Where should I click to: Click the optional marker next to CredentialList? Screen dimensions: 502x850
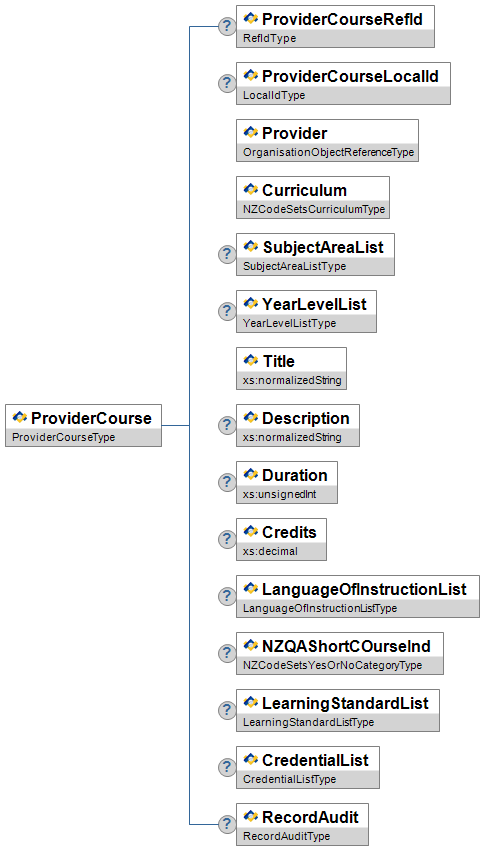[x=227, y=767]
